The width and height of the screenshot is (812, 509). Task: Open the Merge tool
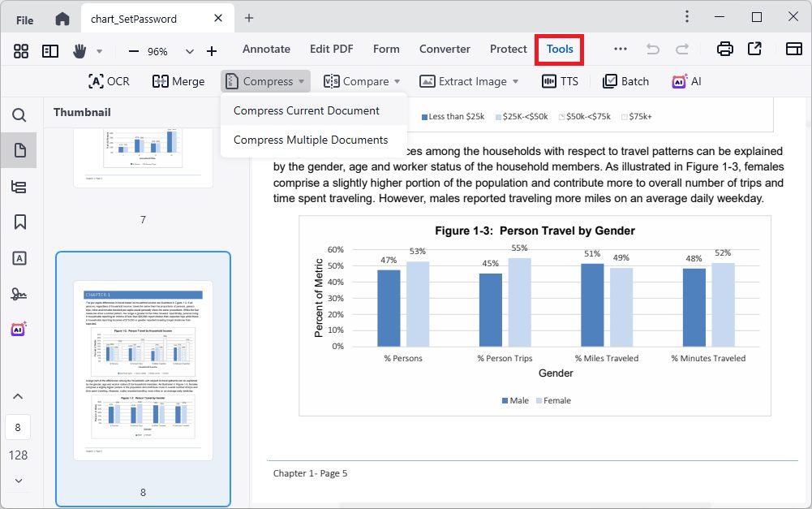point(178,81)
